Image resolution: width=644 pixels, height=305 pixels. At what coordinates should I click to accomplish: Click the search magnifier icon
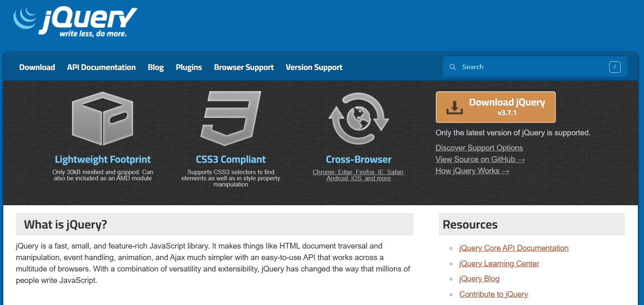(x=452, y=67)
